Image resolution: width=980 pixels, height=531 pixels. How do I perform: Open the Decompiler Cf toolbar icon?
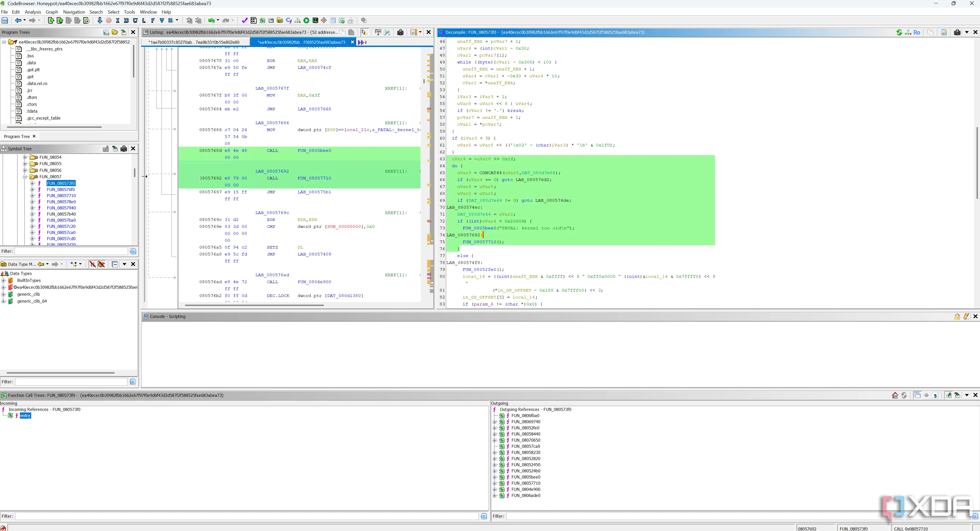(x=289, y=20)
